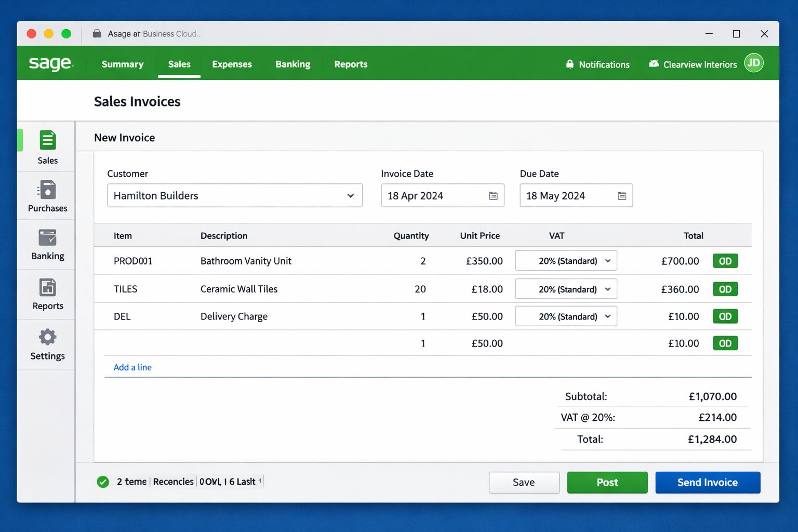
Task: Open Sales in the left sidebar
Action: [x=47, y=148]
